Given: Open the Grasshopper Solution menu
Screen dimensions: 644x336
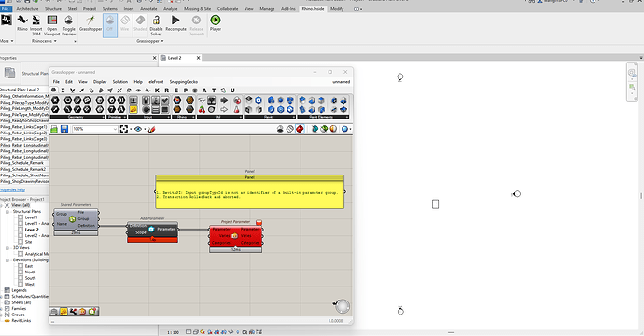Looking at the screenshot, I should tap(119, 82).
